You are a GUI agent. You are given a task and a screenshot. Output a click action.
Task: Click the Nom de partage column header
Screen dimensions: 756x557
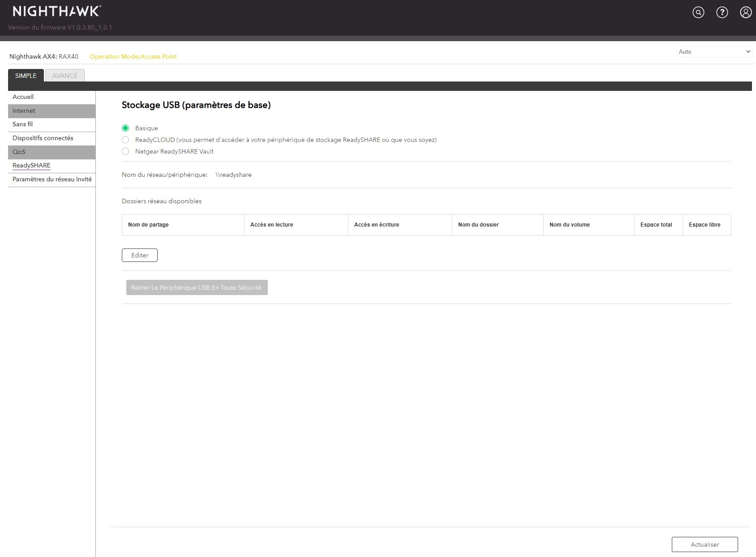[148, 225]
